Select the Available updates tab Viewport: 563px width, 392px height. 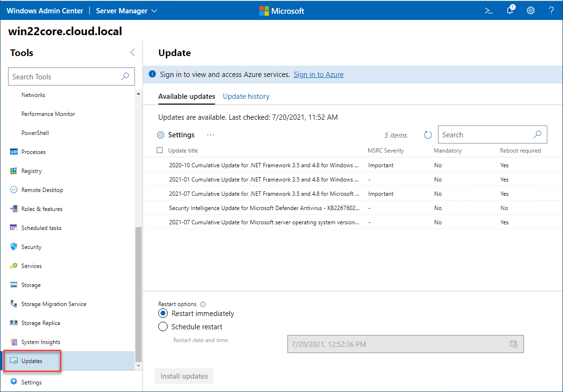point(186,96)
